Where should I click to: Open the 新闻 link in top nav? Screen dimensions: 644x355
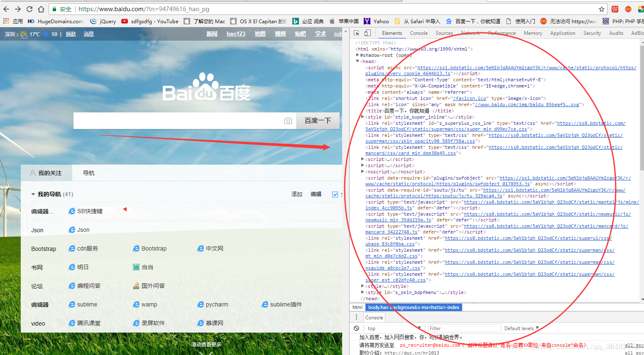tap(212, 34)
